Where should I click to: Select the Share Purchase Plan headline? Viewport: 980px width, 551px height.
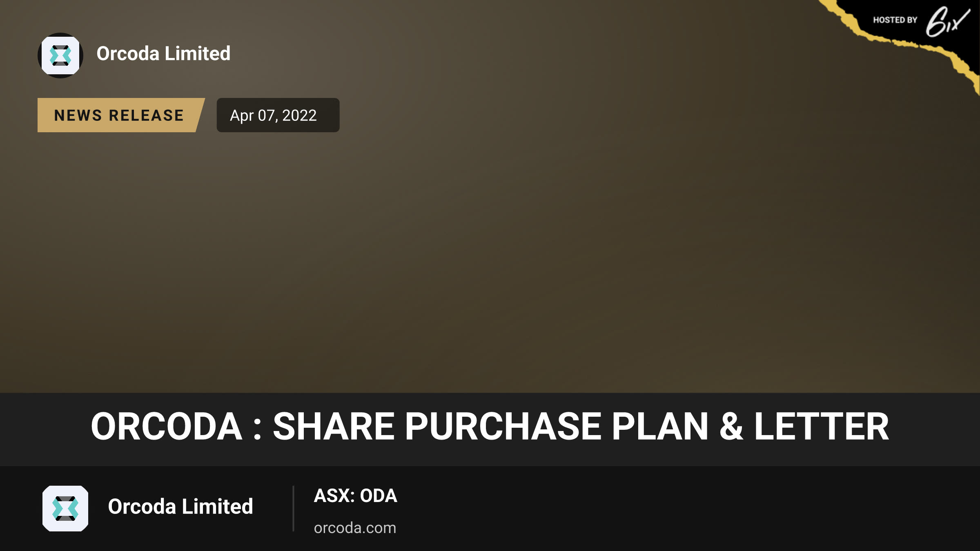tap(490, 427)
